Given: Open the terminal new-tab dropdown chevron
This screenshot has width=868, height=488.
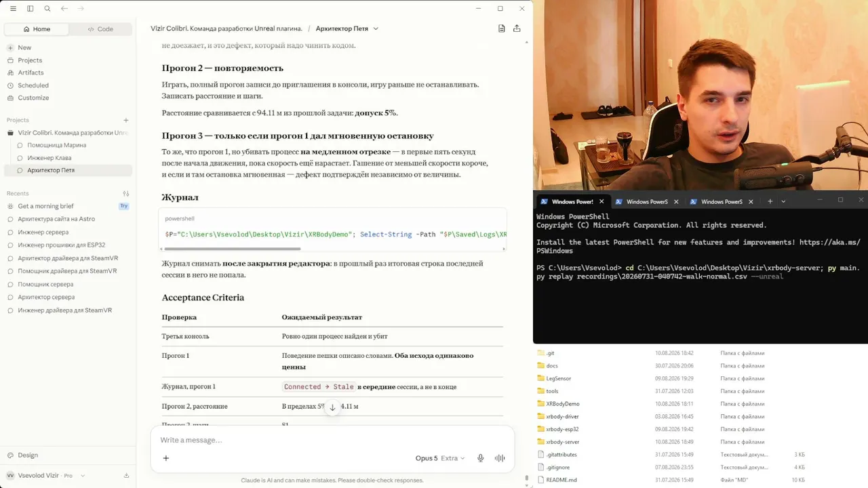Looking at the screenshot, I should [x=783, y=201].
